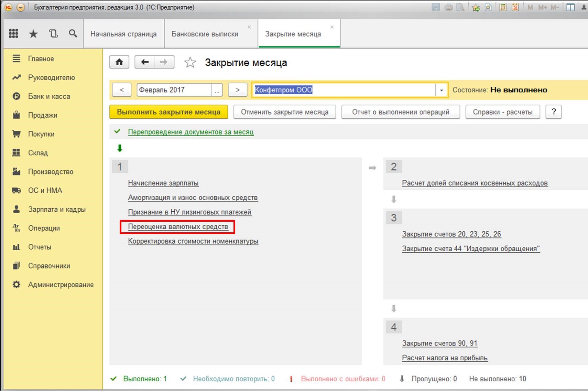Open period picker ellipsis button

pyautogui.click(x=217, y=90)
